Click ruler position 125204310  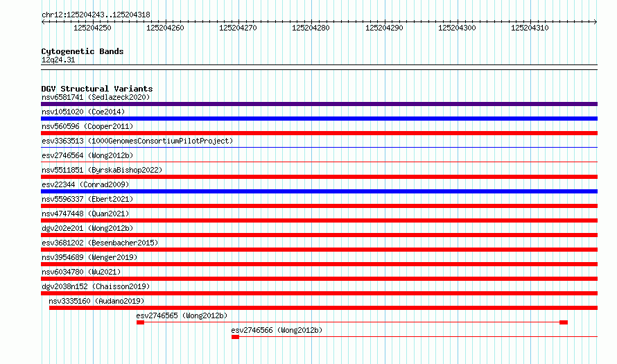530,28
